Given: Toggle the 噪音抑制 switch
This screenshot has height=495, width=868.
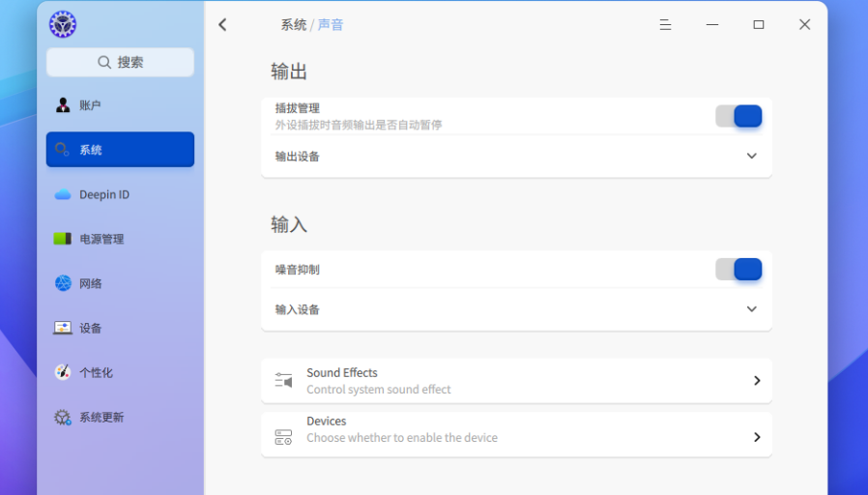Looking at the screenshot, I should pos(738,270).
